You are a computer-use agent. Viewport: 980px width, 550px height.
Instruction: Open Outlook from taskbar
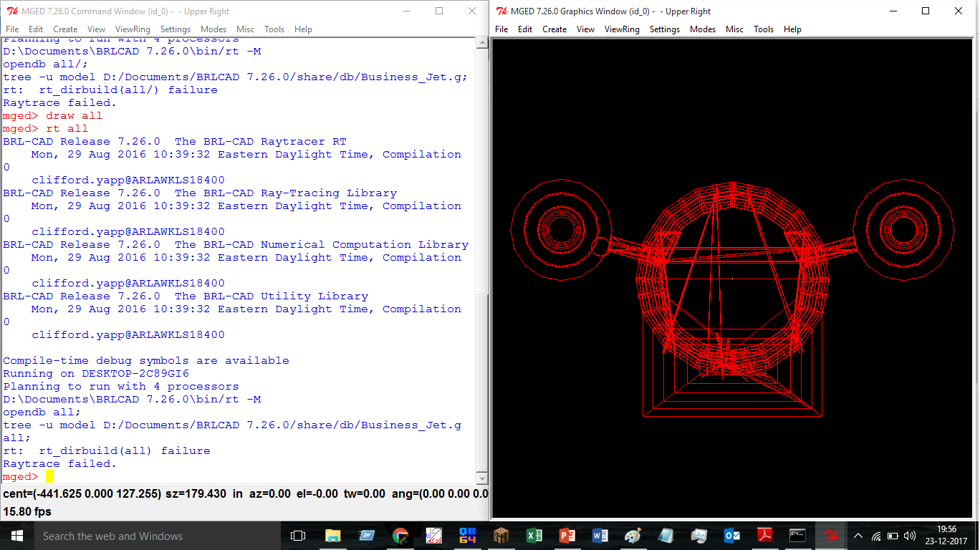(x=732, y=536)
